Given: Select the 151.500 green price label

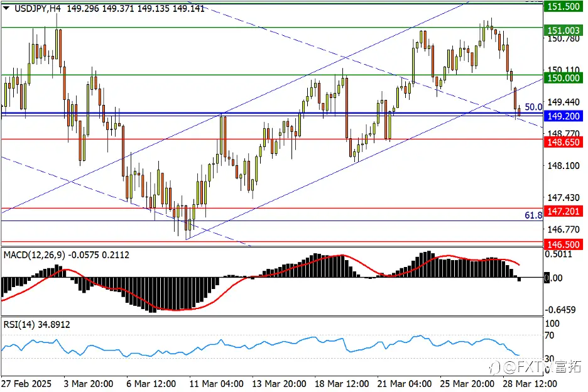Looking at the screenshot, I should tap(563, 6).
